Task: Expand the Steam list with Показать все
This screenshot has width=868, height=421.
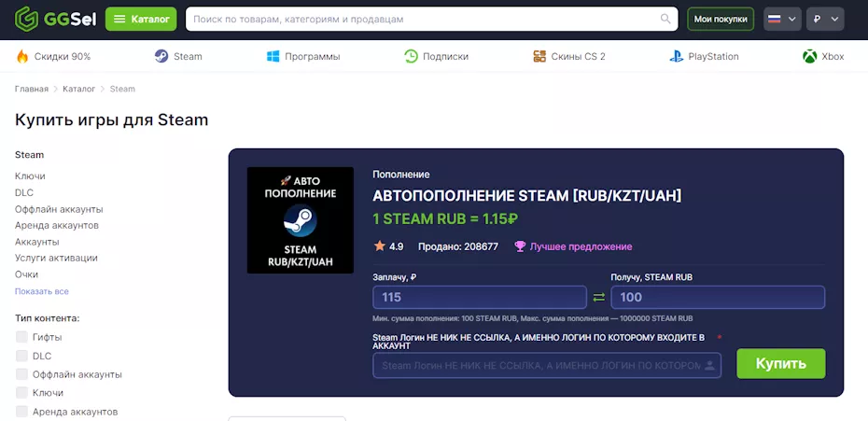Action: coord(42,291)
